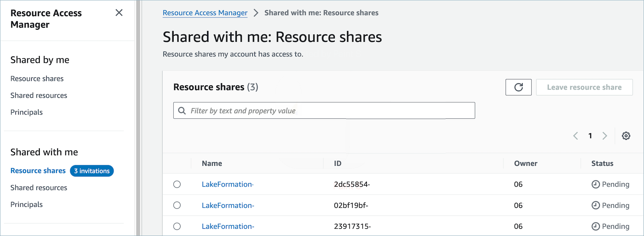
Task: Open Principals under Shared by me
Action: click(26, 112)
